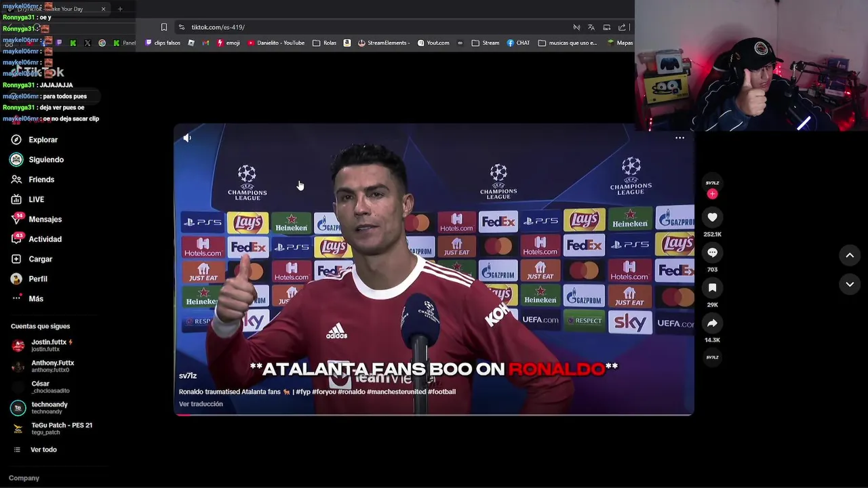Open sv7lz creator avatar above the like button
Image resolution: width=868 pixels, height=488 pixels.
tap(712, 182)
